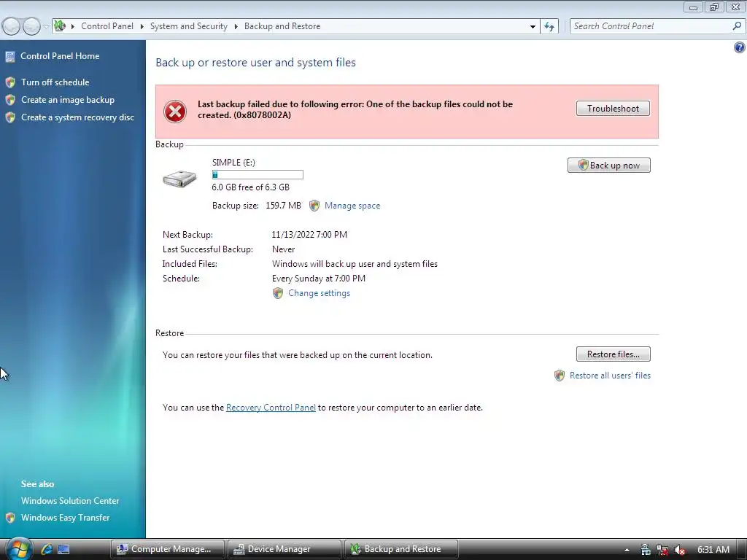The height and width of the screenshot is (560, 747).
Task: Click the 159.7 MB backup size value
Action: 284,206
